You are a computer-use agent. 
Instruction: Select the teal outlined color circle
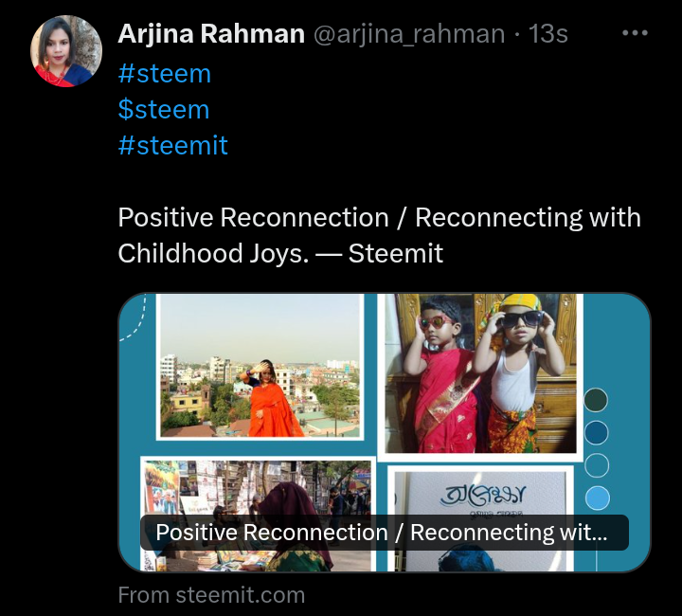[x=597, y=465]
